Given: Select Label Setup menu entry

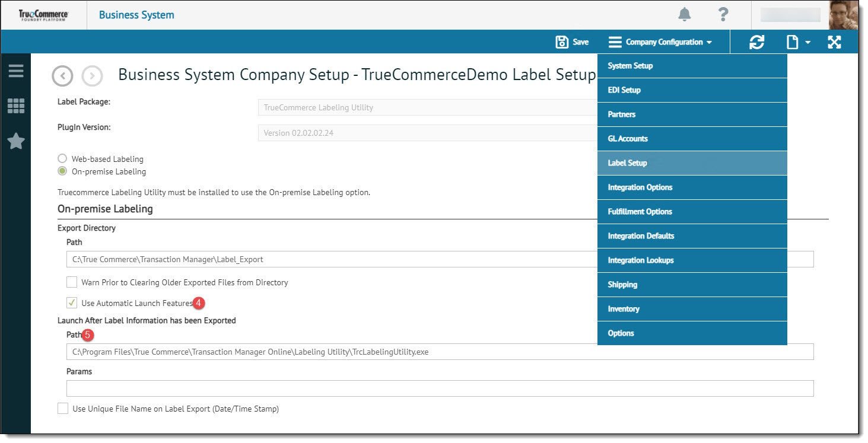Looking at the screenshot, I should [x=692, y=163].
